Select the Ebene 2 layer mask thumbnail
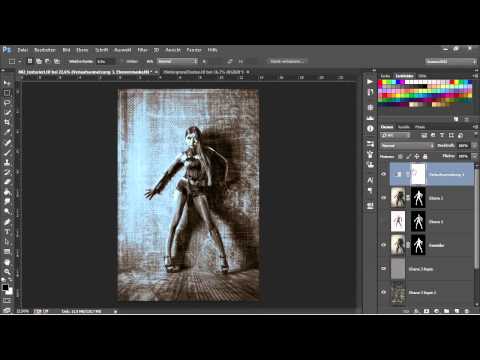The height and width of the screenshot is (360, 480). coord(418,198)
